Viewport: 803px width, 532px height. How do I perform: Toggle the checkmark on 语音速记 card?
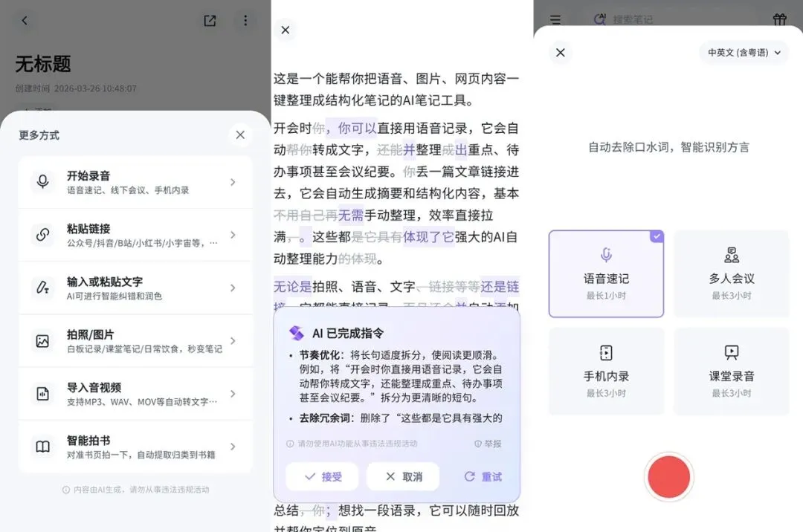(657, 236)
